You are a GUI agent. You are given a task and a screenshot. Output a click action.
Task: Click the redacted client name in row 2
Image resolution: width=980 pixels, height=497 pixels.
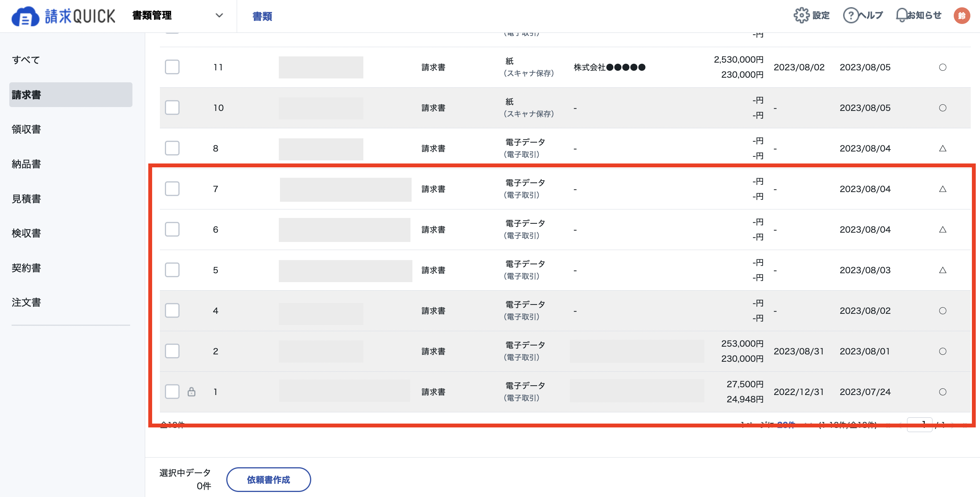click(637, 351)
